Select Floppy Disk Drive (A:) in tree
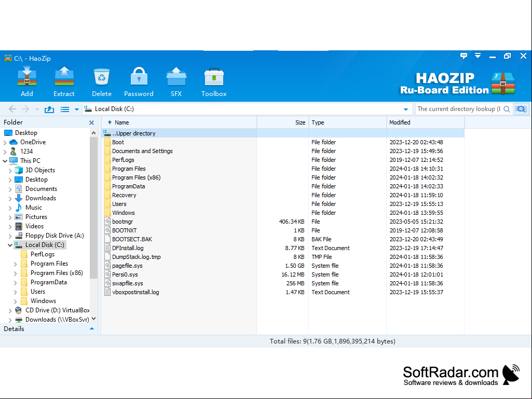 pyautogui.click(x=54, y=236)
